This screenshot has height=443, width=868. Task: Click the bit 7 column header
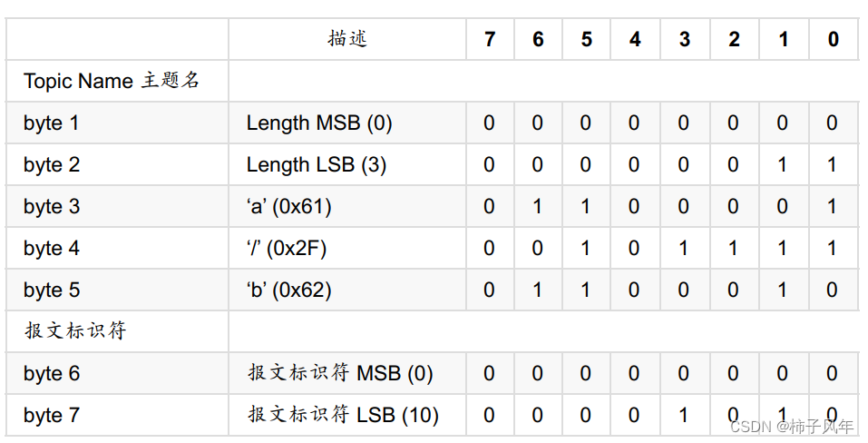pos(490,40)
